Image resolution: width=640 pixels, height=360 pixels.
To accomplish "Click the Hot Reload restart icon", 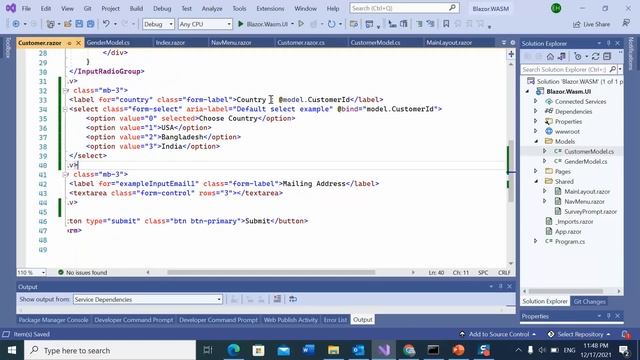I will (331, 24).
